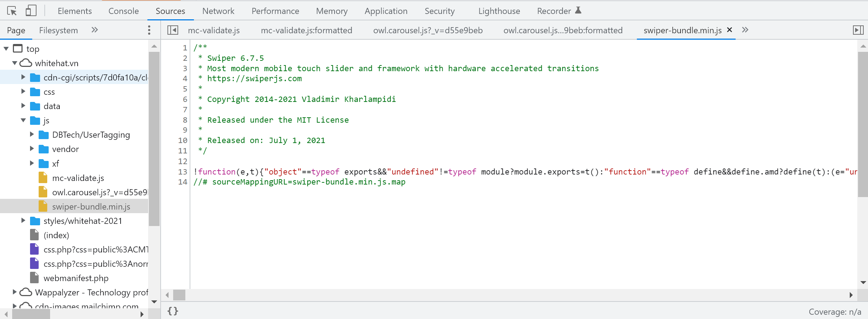
Task: Expand the data folder
Action: pyautogui.click(x=23, y=106)
